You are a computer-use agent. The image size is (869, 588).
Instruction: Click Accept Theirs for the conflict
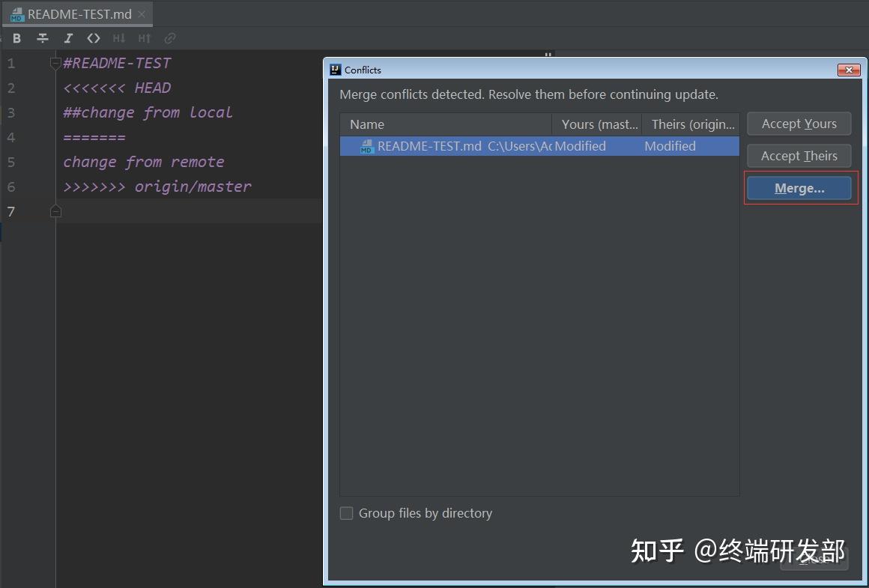pyautogui.click(x=799, y=156)
